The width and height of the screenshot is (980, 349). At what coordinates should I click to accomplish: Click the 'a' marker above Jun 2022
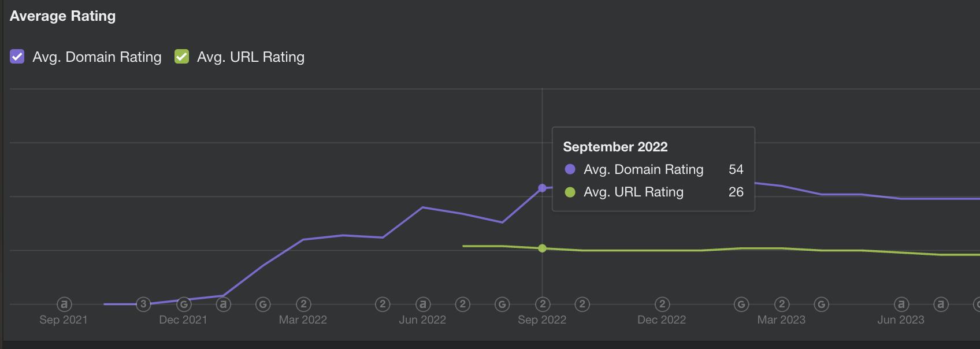coord(423,304)
